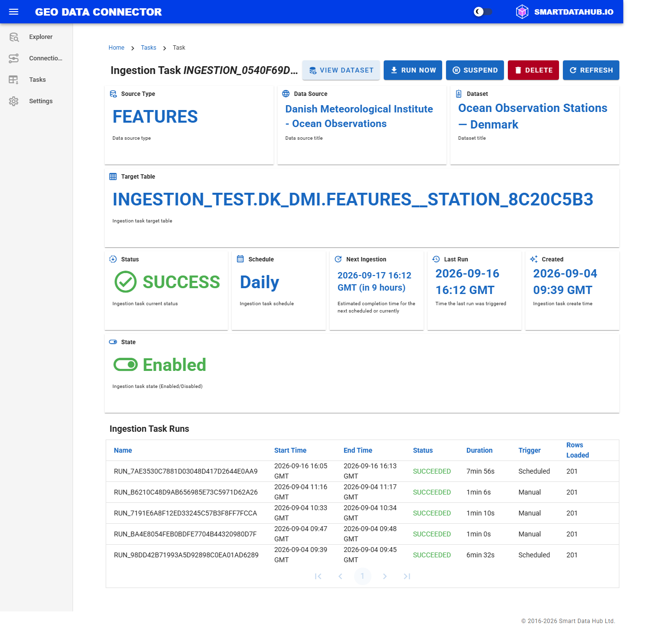Jump to first page of runs
This screenshot has width=652, height=644.
318,576
